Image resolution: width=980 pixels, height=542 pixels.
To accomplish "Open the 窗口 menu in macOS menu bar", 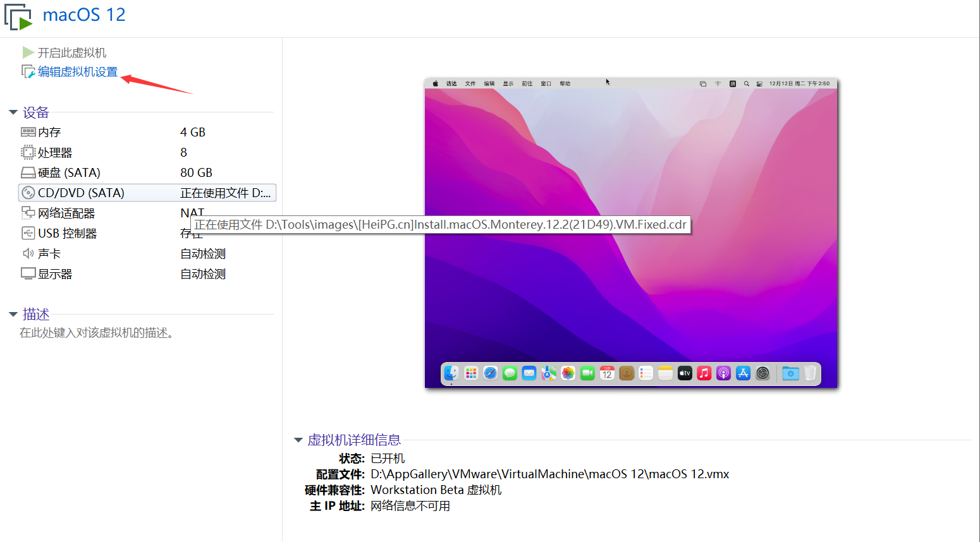I will pyautogui.click(x=545, y=82).
